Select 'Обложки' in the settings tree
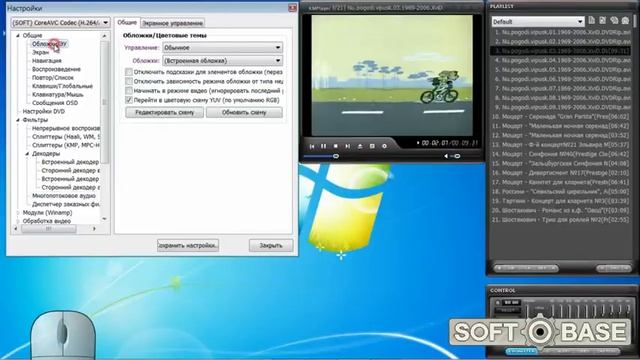This screenshot has height=360, width=640. coord(49,44)
